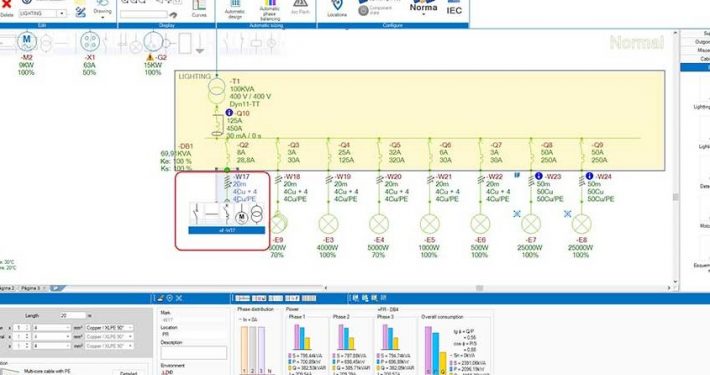Run Automatic design
Screen dimensions: 710x375
coord(235,10)
